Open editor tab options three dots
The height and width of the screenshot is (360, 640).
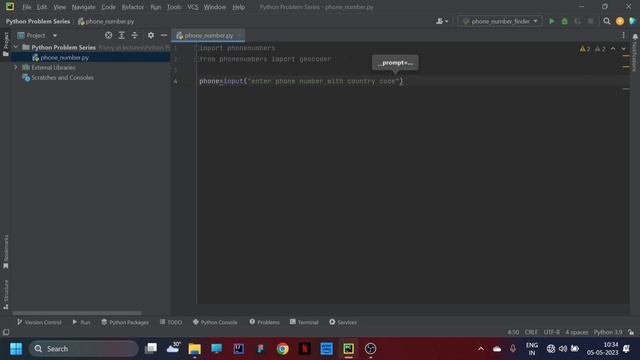(623, 36)
